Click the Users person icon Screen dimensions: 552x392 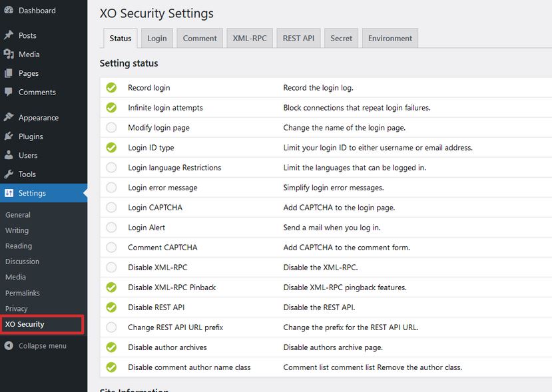(x=9, y=155)
